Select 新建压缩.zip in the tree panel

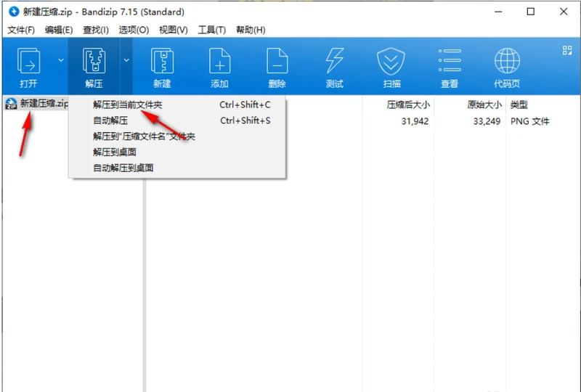click(44, 103)
